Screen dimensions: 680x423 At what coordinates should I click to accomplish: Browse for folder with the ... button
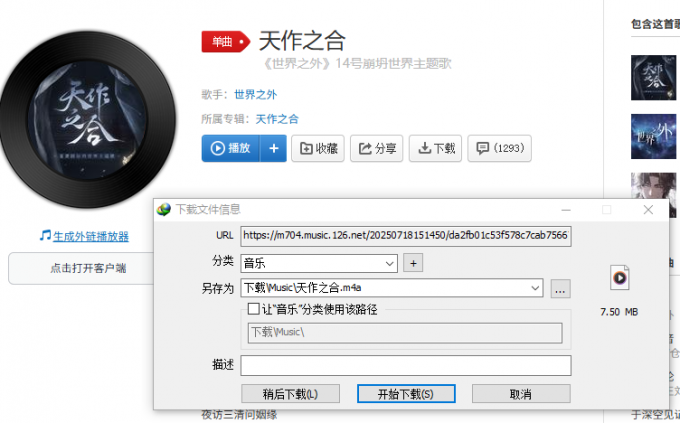pyautogui.click(x=560, y=289)
